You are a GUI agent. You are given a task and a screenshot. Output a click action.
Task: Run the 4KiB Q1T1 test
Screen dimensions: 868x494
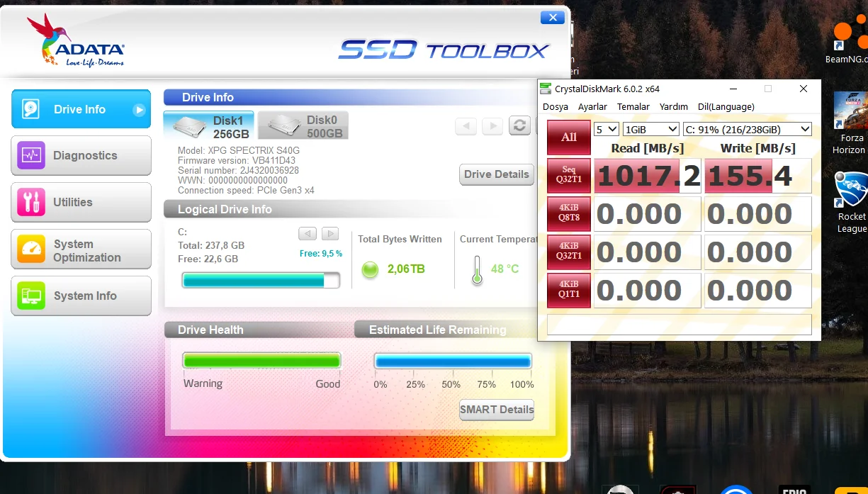pyautogui.click(x=569, y=291)
